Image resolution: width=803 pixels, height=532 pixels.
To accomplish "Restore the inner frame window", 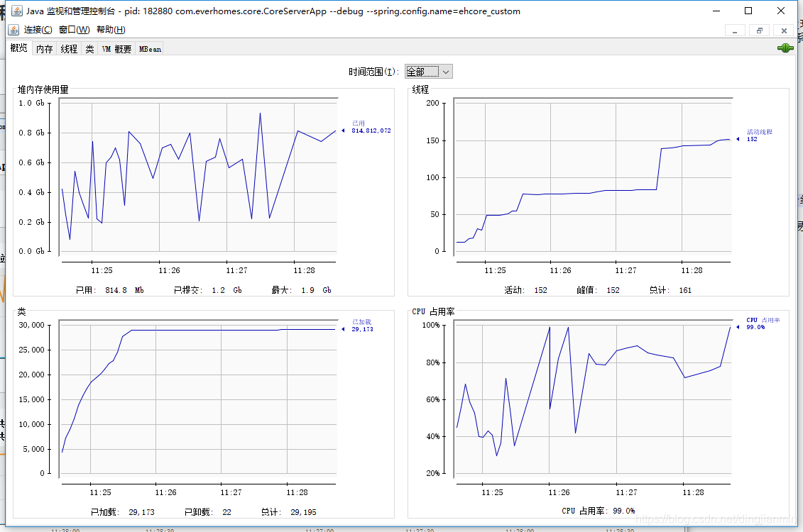I will (760, 31).
